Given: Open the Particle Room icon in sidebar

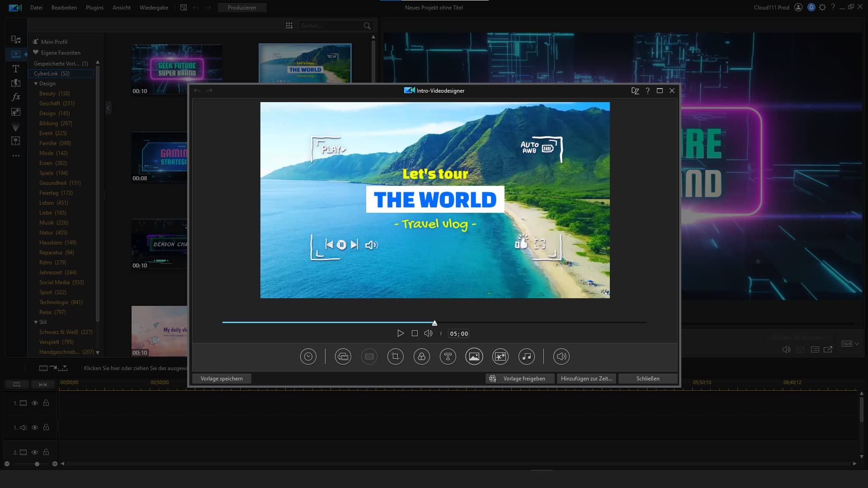Looking at the screenshot, I should pos(16,126).
